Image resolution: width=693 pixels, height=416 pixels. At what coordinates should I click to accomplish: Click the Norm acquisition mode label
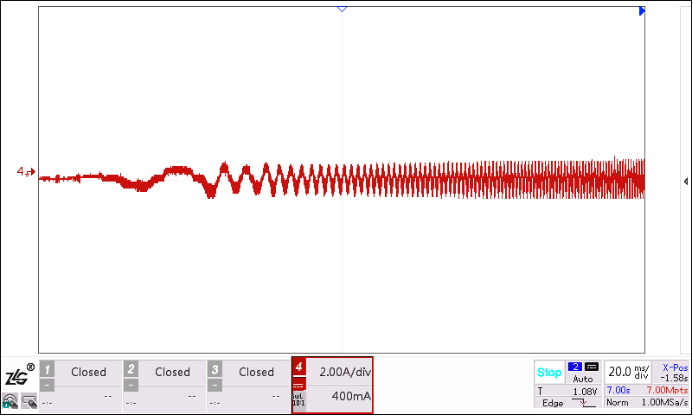pyautogui.click(x=617, y=402)
